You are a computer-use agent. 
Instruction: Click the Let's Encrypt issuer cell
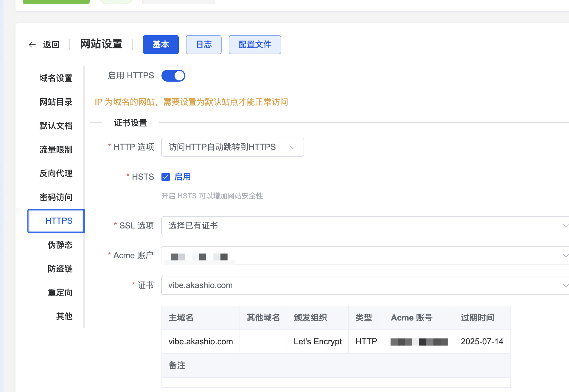(318, 342)
